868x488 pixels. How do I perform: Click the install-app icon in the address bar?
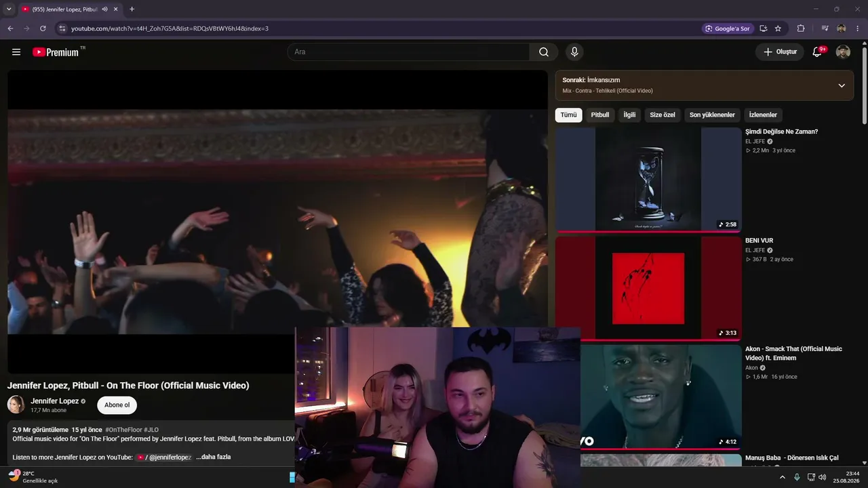tap(763, 28)
